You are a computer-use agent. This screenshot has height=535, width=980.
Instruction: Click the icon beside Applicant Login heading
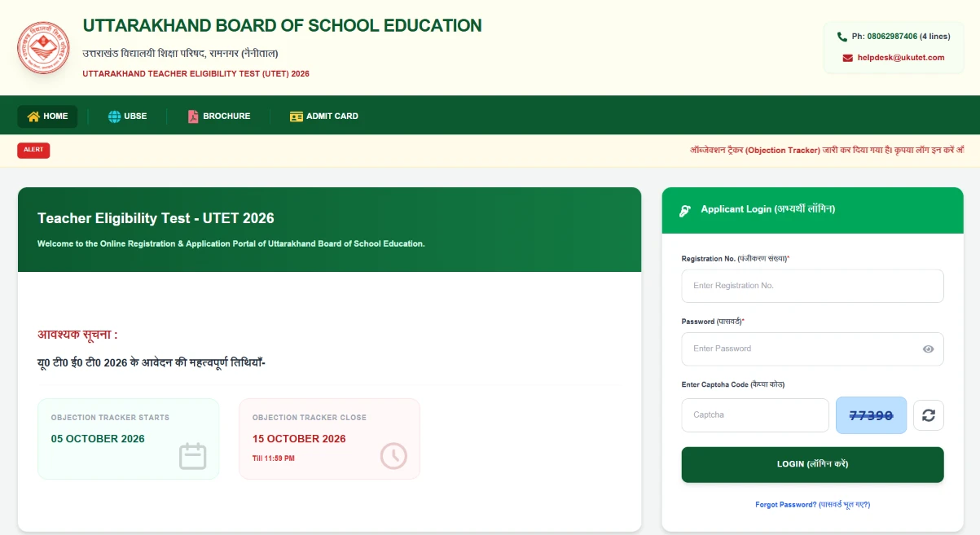[685, 210]
